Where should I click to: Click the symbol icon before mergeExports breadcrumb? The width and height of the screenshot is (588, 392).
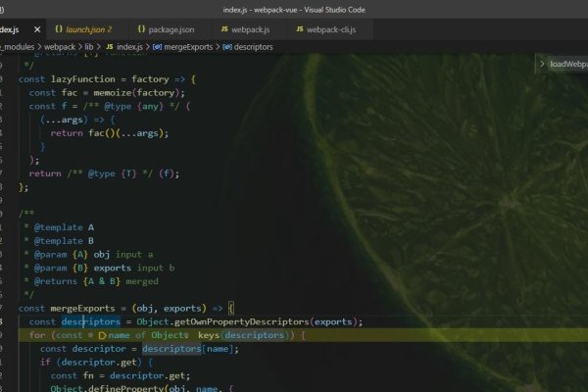click(x=157, y=47)
